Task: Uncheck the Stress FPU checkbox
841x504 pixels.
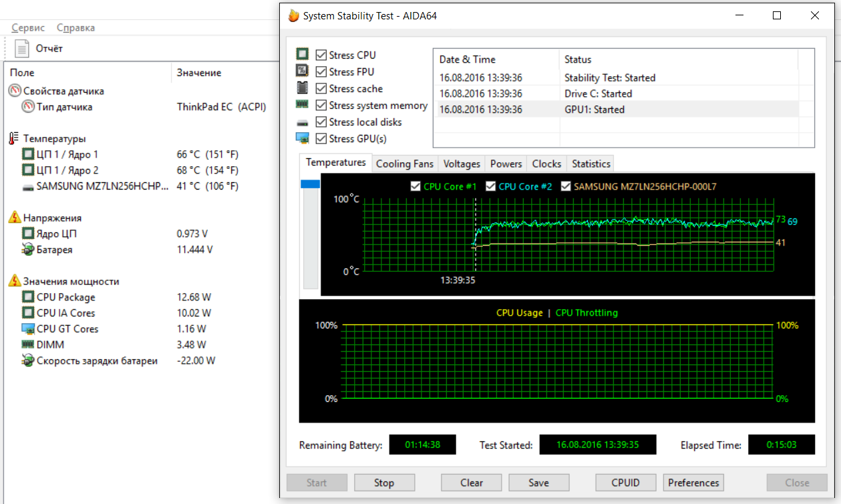Action: (x=321, y=72)
